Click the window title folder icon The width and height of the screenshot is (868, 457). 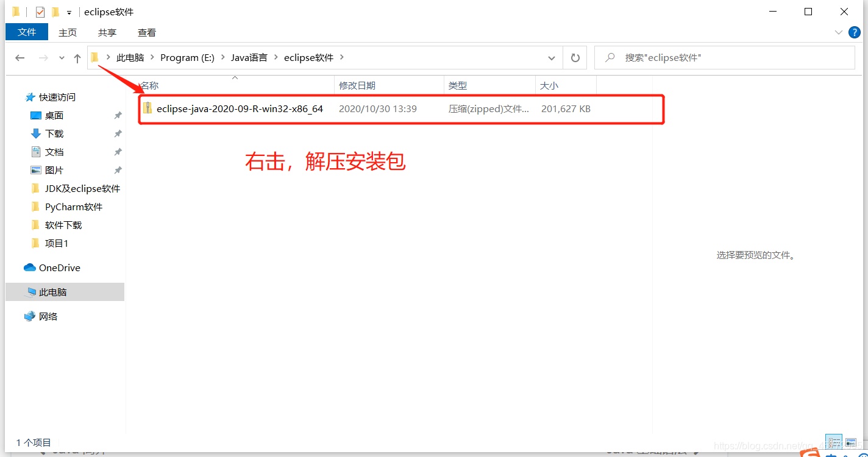tap(16, 12)
